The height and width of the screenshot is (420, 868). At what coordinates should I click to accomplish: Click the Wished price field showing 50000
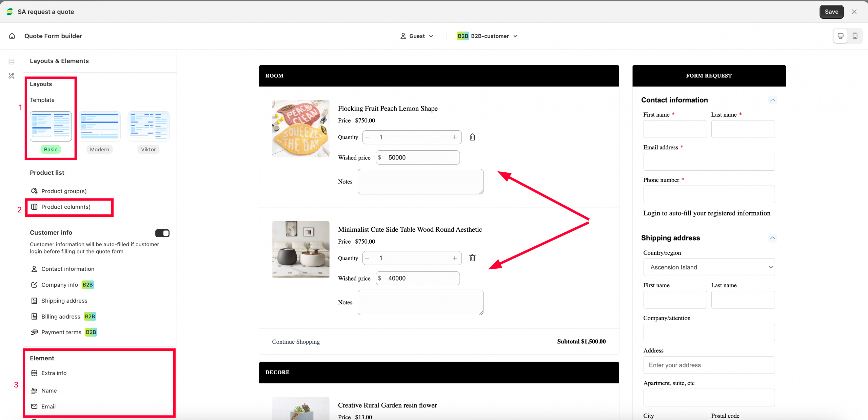coord(418,157)
